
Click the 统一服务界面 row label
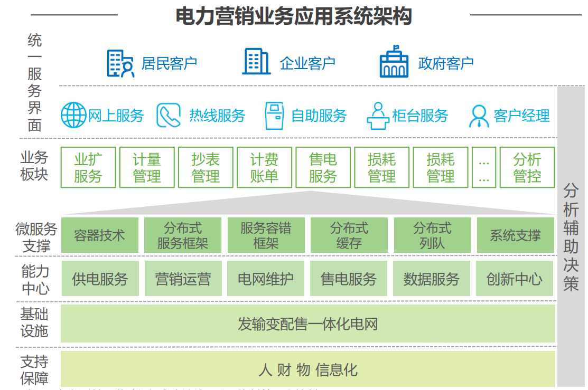(34, 83)
